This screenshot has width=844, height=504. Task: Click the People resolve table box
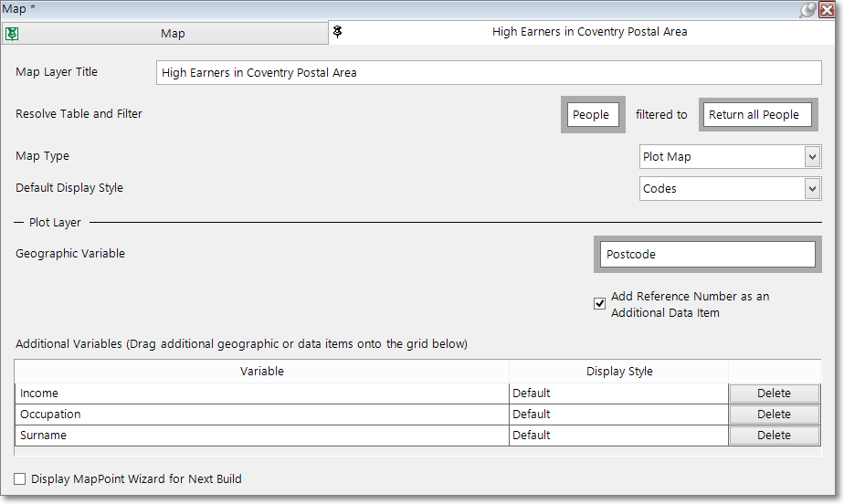(592, 115)
